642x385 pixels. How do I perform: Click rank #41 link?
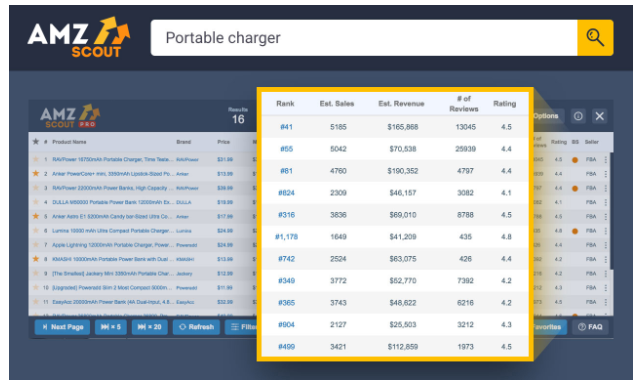[286, 127]
